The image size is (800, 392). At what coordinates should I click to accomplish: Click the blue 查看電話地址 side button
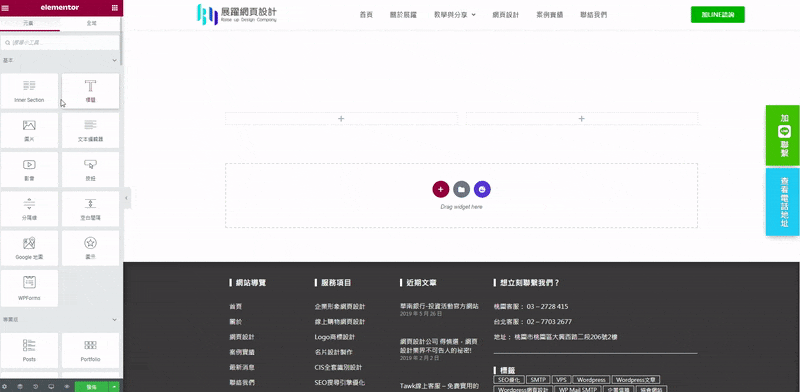(783, 202)
